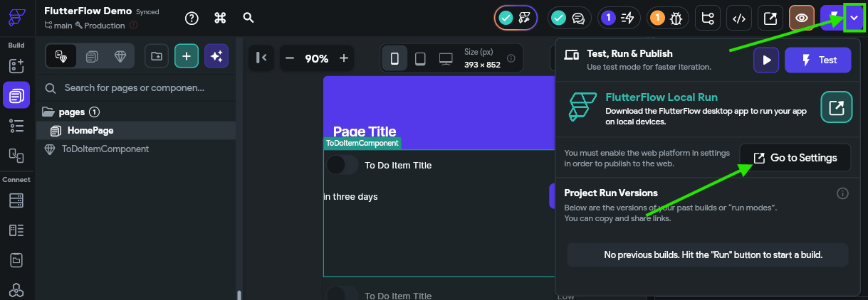Screen dimensions: 868x300
Task: Zoom in with the plus button
Action: (x=344, y=58)
